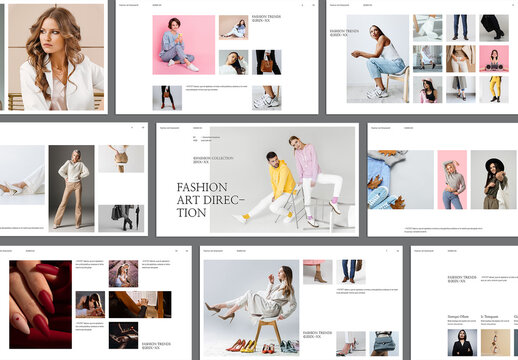
Task: Click the beige ankle boot with pink skirt photo
Action: 318,272
